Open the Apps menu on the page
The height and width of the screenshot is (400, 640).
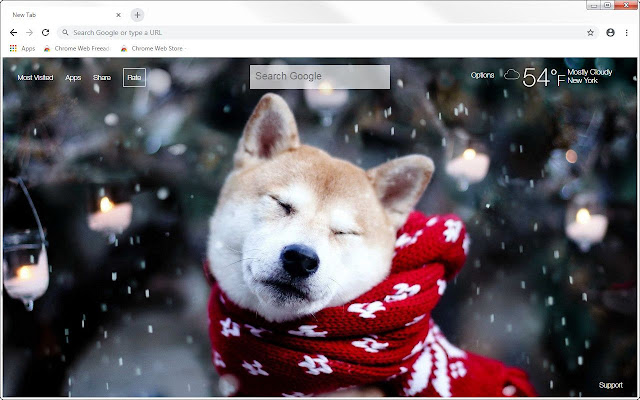[73, 78]
